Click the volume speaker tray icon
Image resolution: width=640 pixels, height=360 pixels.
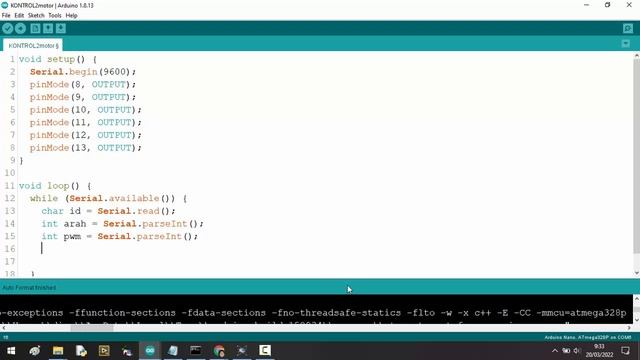pos(577,351)
